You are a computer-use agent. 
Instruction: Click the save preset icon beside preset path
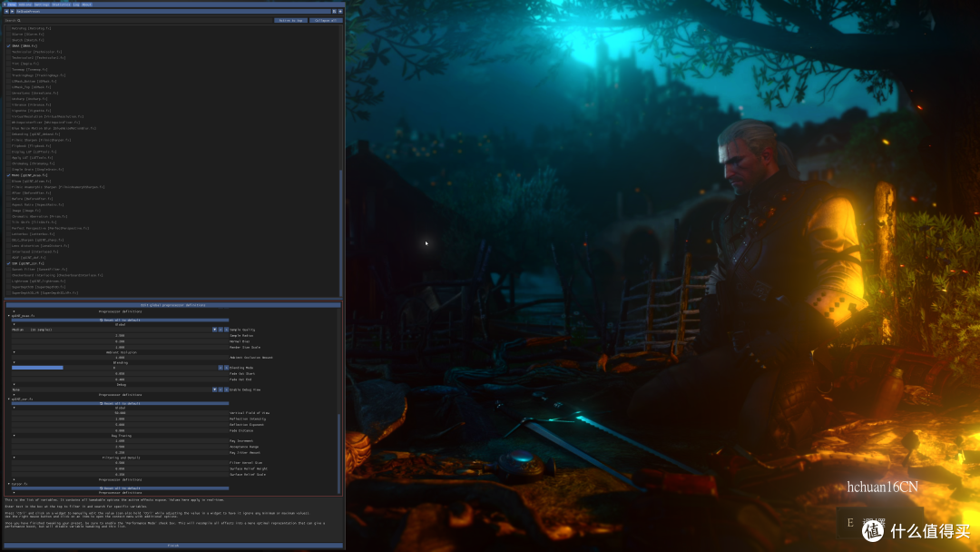(x=334, y=11)
